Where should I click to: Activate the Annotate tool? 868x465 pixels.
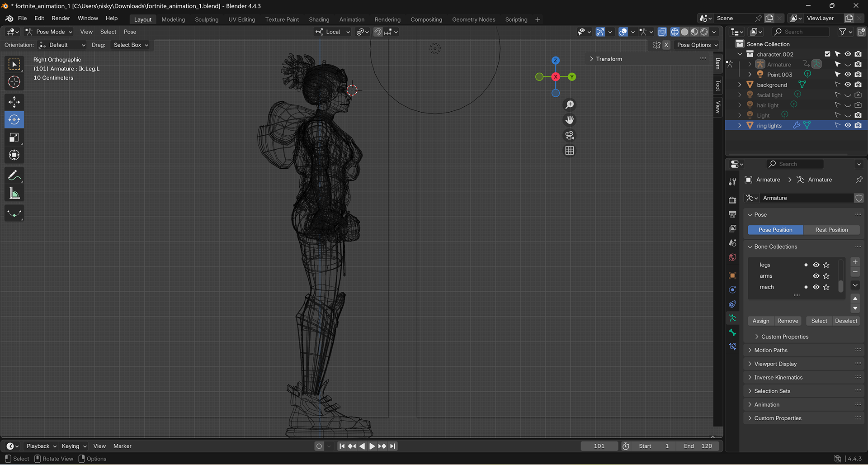(14, 176)
